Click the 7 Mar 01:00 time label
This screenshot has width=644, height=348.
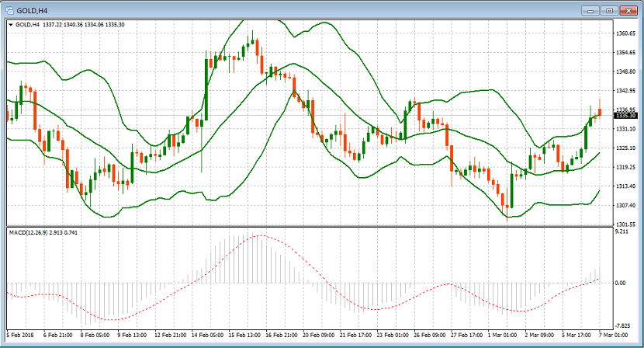[613, 336]
